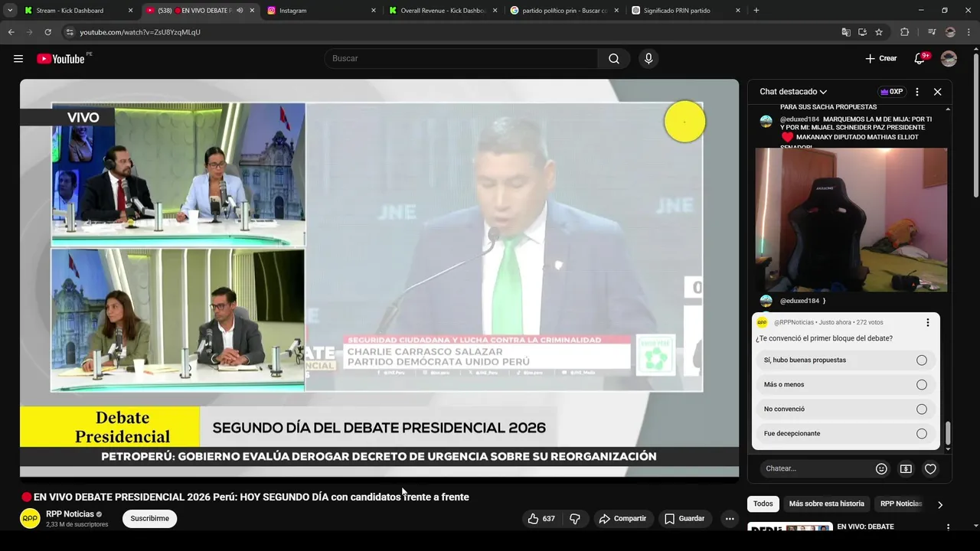This screenshot has width=980, height=551.
Task: Open the Chrome profile avatar
Action: click(x=950, y=32)
